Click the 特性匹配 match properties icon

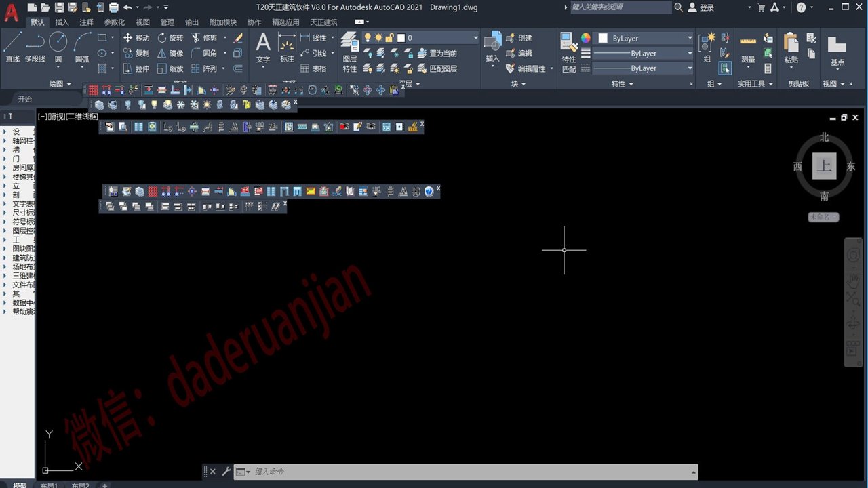coord(569,53)
